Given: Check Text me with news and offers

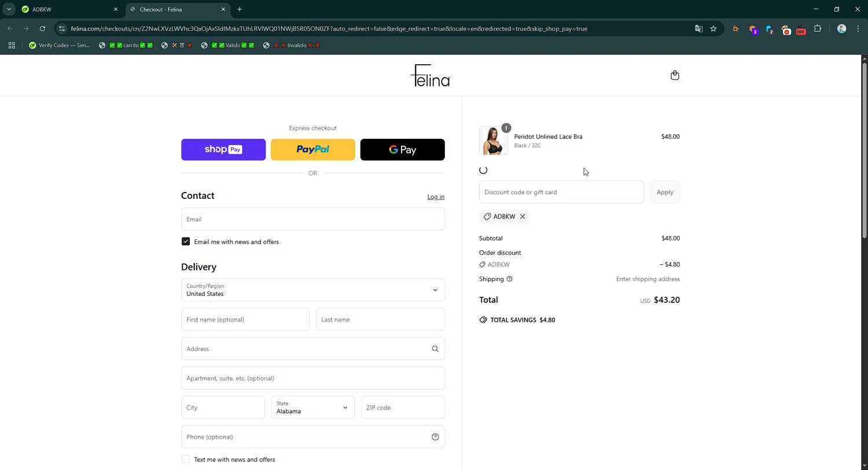Looking at the screenshot, I should (x=186, y=460).
